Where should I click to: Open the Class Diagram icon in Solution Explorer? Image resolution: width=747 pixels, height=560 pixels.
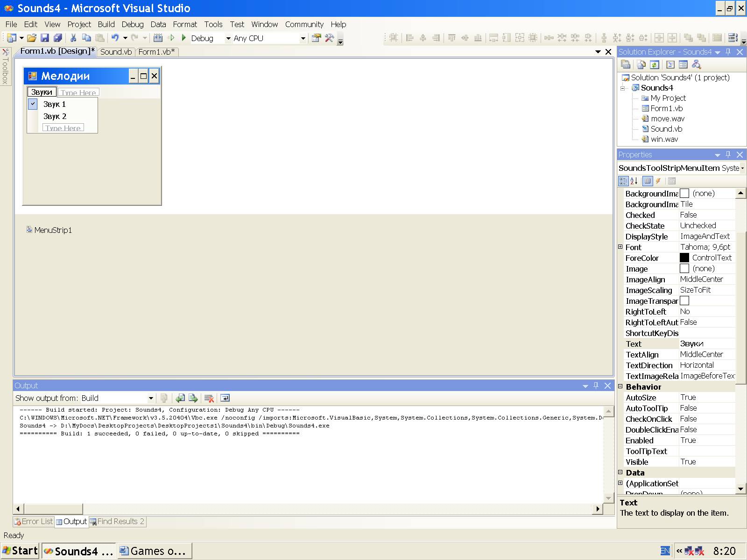pyautogui.click(x=696, y=65)
